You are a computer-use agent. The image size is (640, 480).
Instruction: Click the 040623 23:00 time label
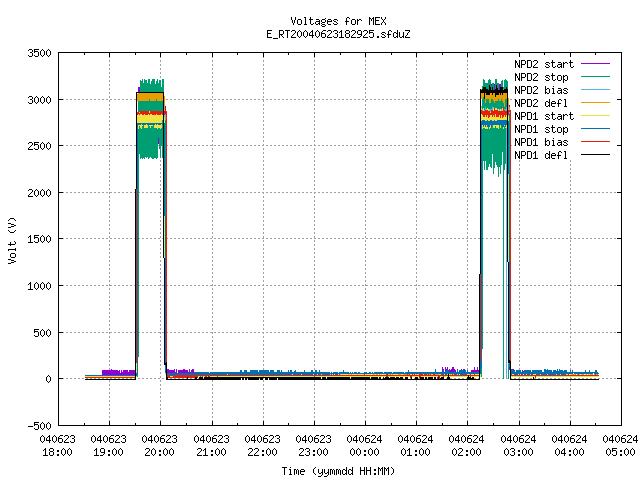click(313, 446)
